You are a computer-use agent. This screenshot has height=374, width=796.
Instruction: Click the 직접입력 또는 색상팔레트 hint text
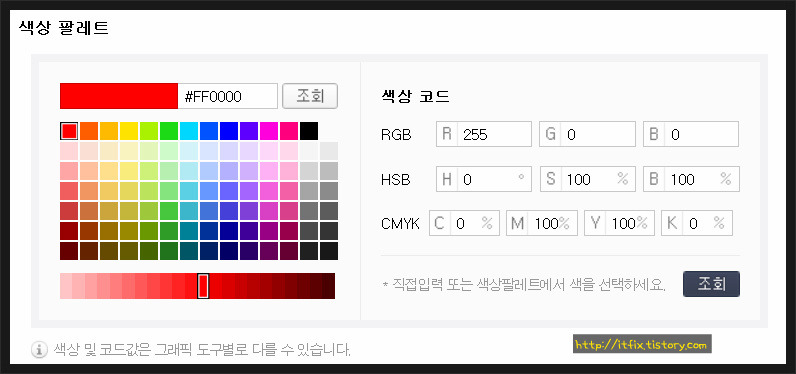[x=523, y=285]
